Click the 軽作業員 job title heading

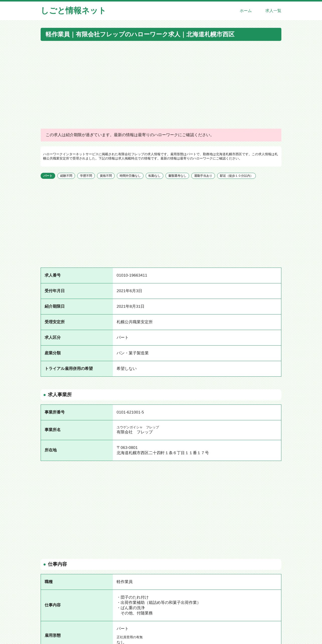tap(161, 34)
